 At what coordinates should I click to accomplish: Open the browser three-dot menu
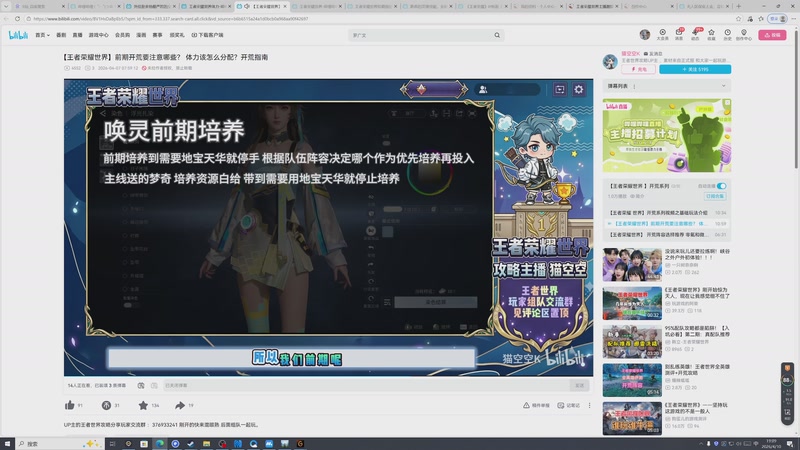click(794, 19)
